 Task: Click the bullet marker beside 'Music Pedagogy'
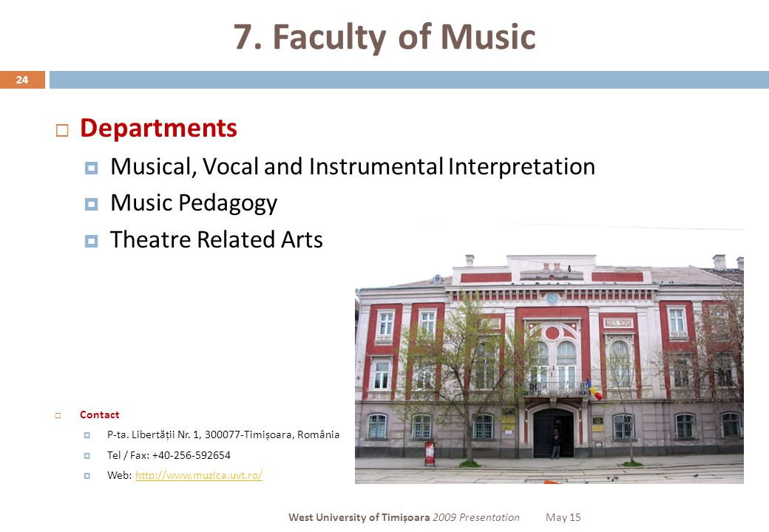(91, 204)
